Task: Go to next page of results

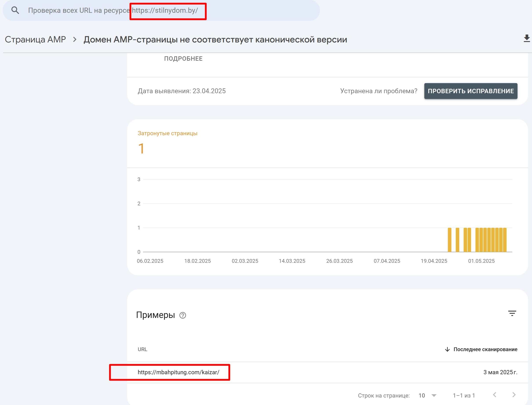Action: tap(514, 395)
